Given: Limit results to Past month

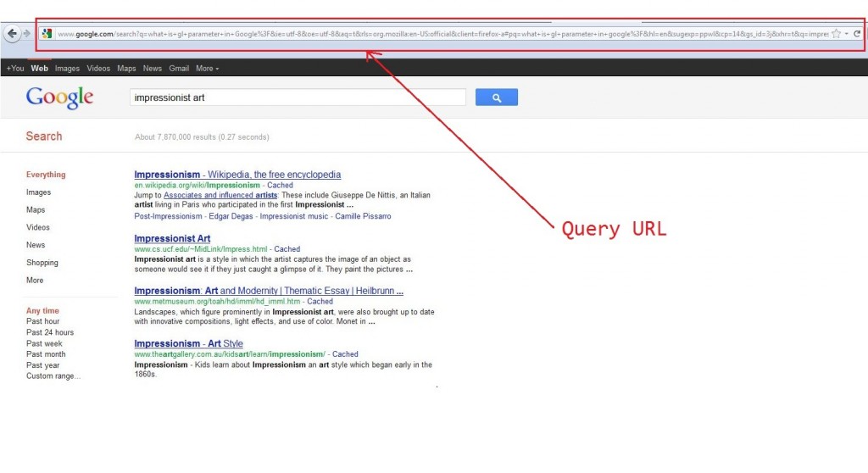Looking at the screenshot, I should point(46,354).
